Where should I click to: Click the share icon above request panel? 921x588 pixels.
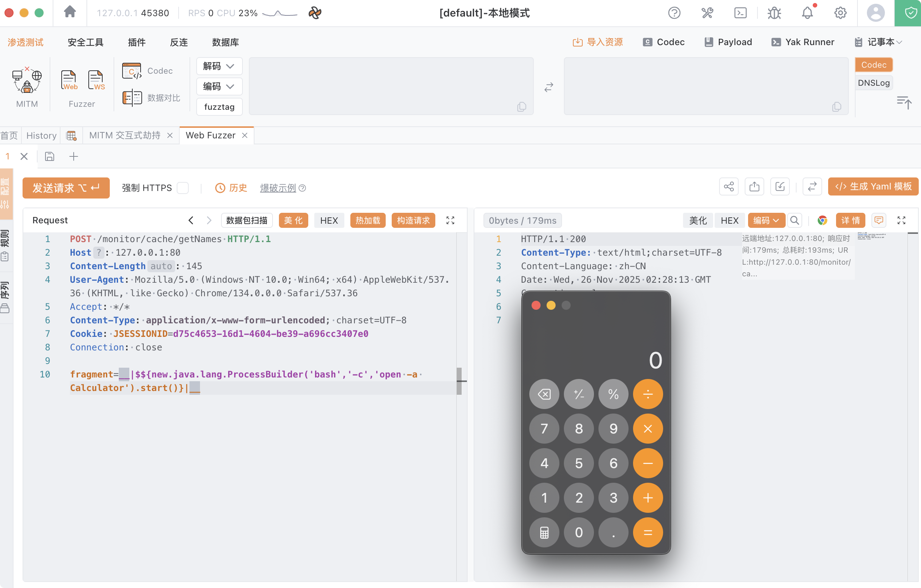click(x=729, y=187)
